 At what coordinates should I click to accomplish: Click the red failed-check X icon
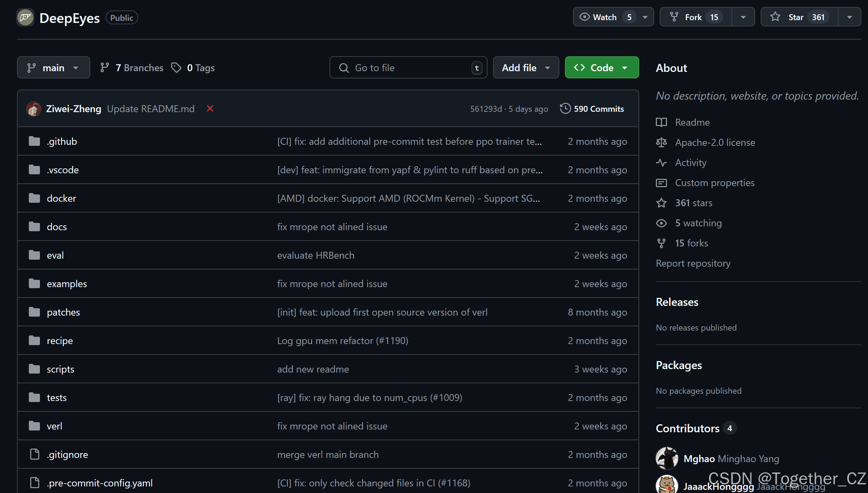point(210,109)
